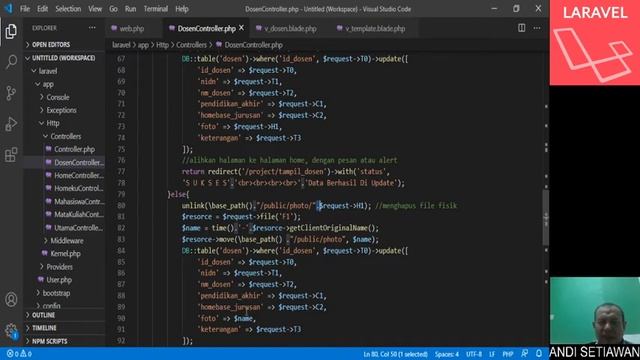This screenshot has height=360, width=640.
Task: Change indentation via Spaces: 4 status
Action: [447, 354]
